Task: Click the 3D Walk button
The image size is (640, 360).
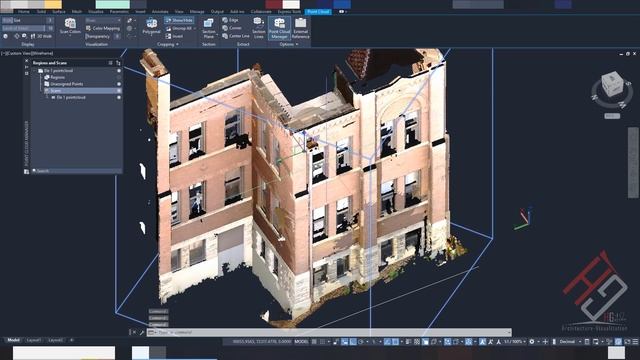Action: pyautogui.click(x=41, y=36)
